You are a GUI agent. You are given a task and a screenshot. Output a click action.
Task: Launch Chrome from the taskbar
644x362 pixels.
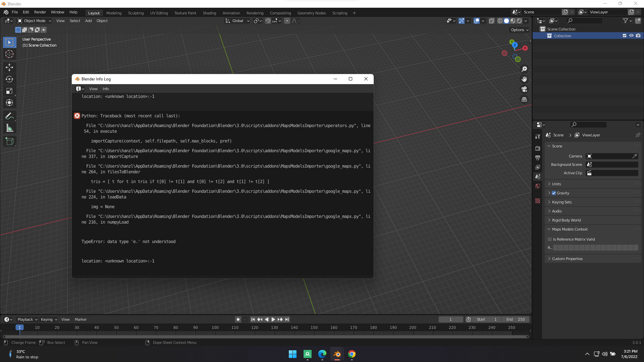coord(352,354)
